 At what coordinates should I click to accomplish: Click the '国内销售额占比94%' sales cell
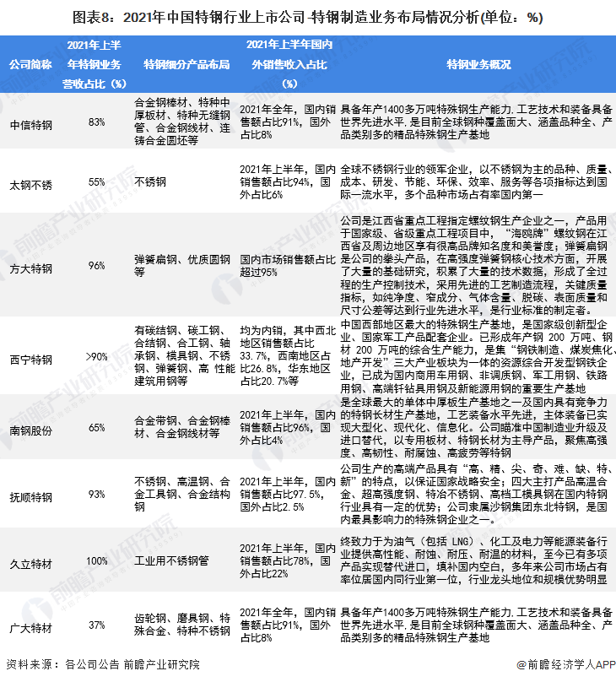tap(288, 181)
